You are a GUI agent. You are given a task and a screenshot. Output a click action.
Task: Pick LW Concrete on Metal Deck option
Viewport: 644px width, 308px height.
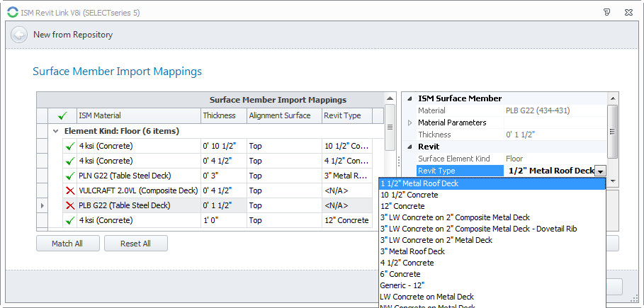point(492,297)
